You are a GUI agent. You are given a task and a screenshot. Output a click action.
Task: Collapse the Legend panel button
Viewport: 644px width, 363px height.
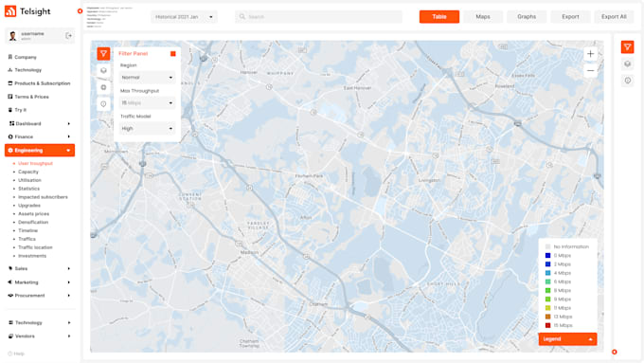567,339
